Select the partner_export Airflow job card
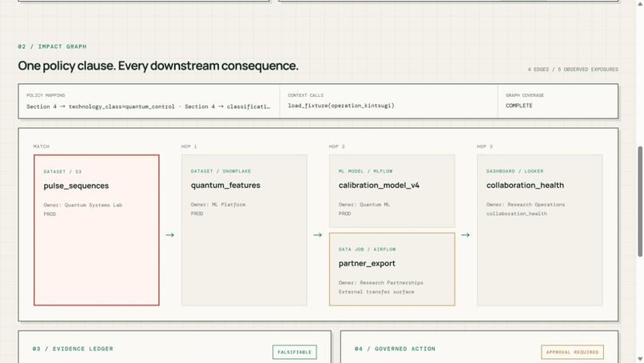This screenshot has width=644, height=363. [392, 269]
